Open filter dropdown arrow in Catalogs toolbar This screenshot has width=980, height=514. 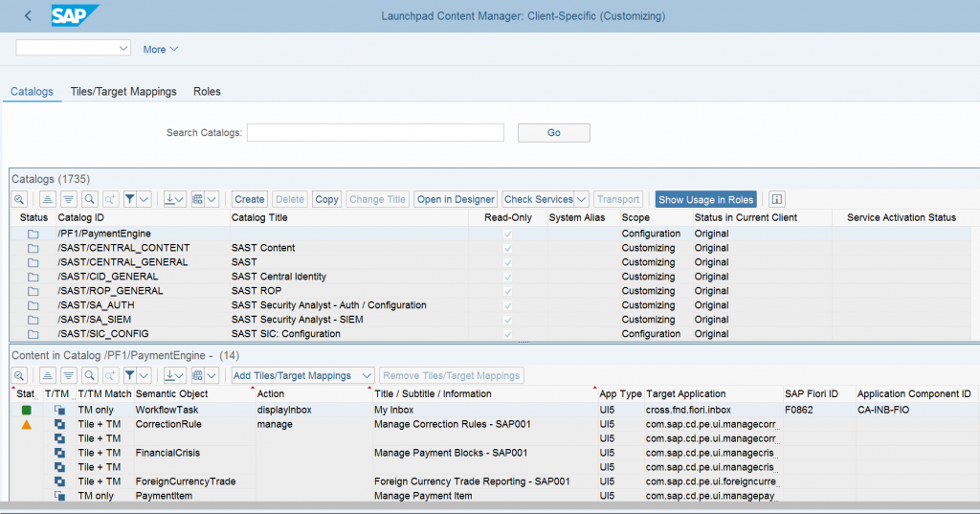pyautogui.click(x=144, y=199)
